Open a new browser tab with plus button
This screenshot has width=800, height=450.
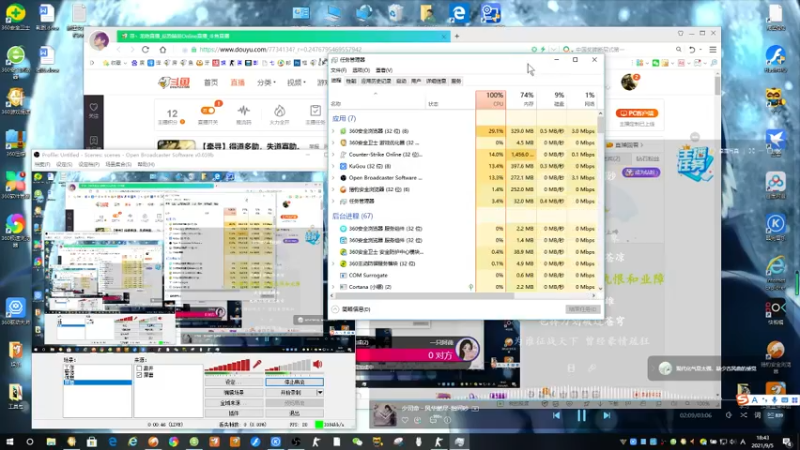pos(457,36)
